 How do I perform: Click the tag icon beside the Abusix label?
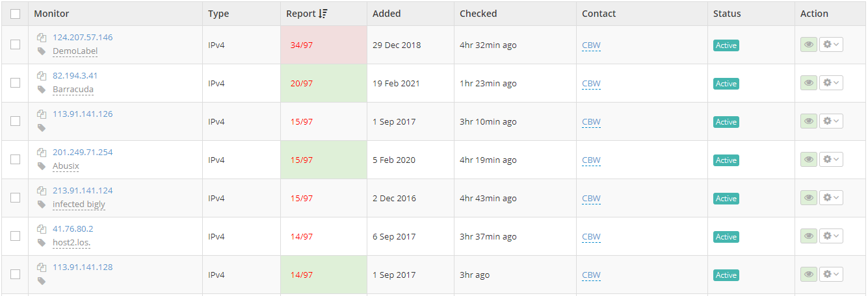[x=42, y=166]
